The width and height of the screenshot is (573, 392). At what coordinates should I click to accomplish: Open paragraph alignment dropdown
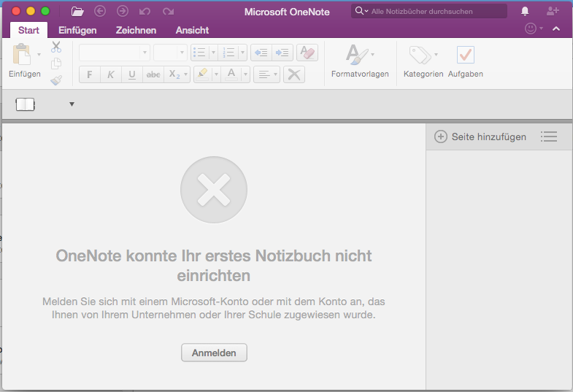266,75
